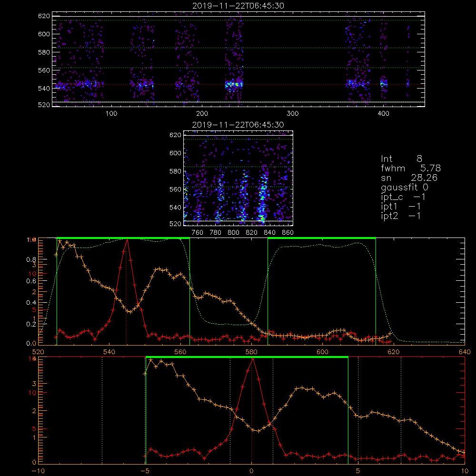Click the green bar atop the bottom plot

point(247,357)
